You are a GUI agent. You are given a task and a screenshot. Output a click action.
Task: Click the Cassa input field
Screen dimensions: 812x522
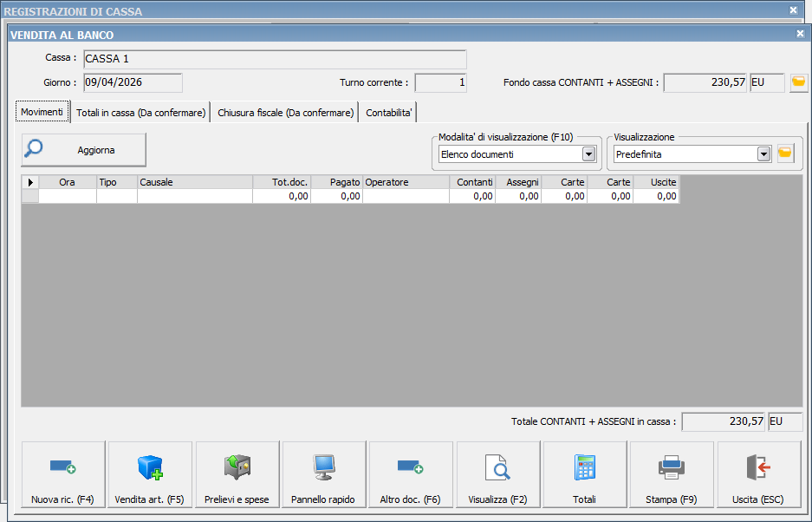click(274, 59)
